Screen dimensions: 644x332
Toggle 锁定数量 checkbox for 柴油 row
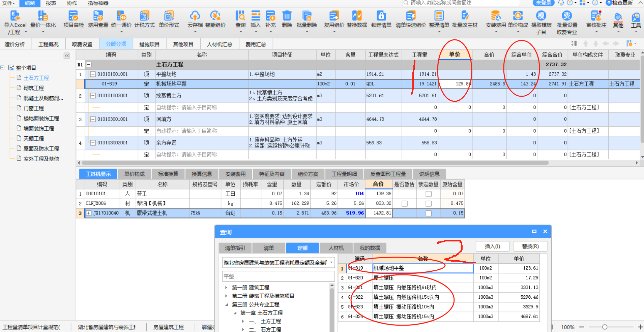pyautogui.click(x=429, y=204)
